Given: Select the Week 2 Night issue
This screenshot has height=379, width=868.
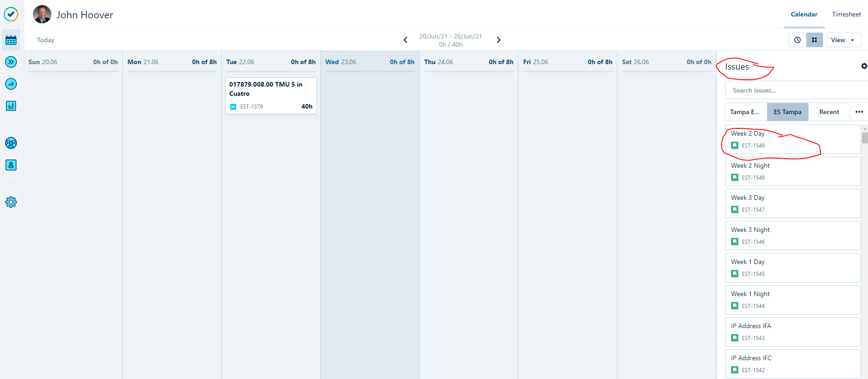Looking at the screenshot, I should (793, 171).
